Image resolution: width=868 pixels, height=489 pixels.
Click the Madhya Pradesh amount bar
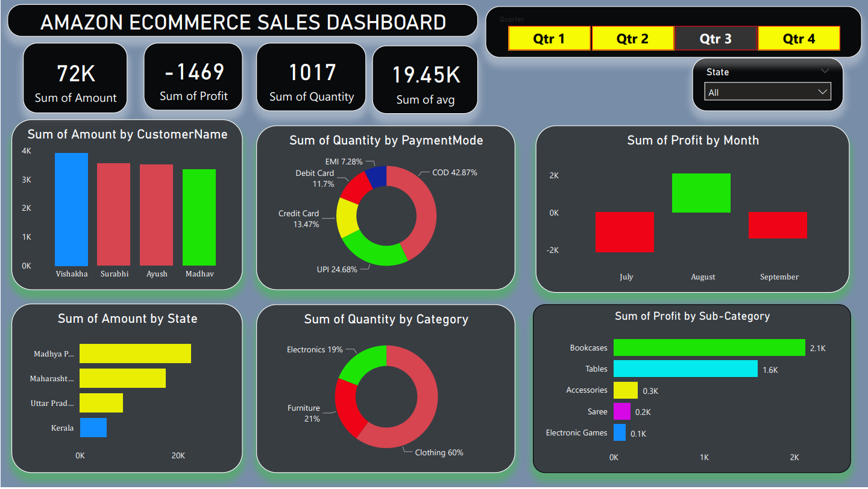click(135, 354)
